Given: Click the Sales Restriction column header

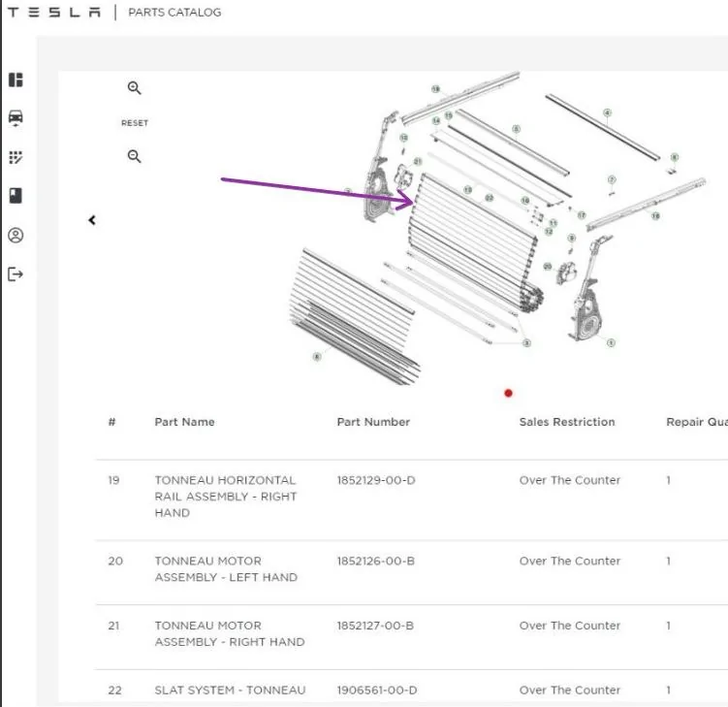Looking at the screenshot, I should 567,422.
